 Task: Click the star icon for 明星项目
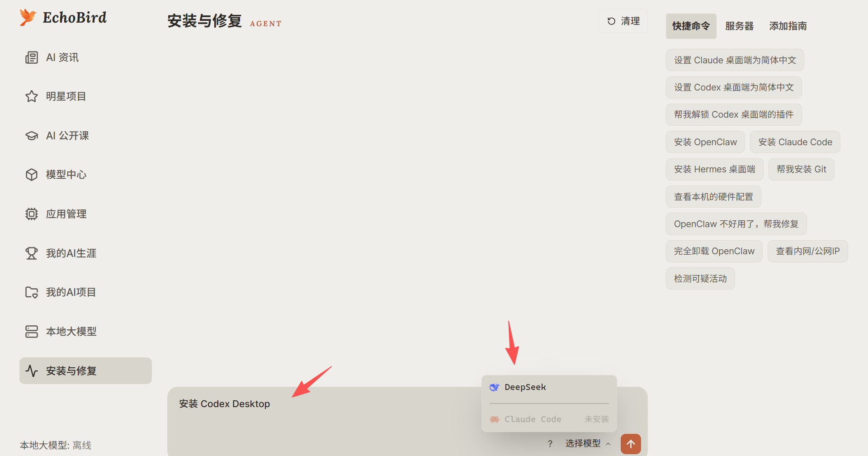point(32,96)
